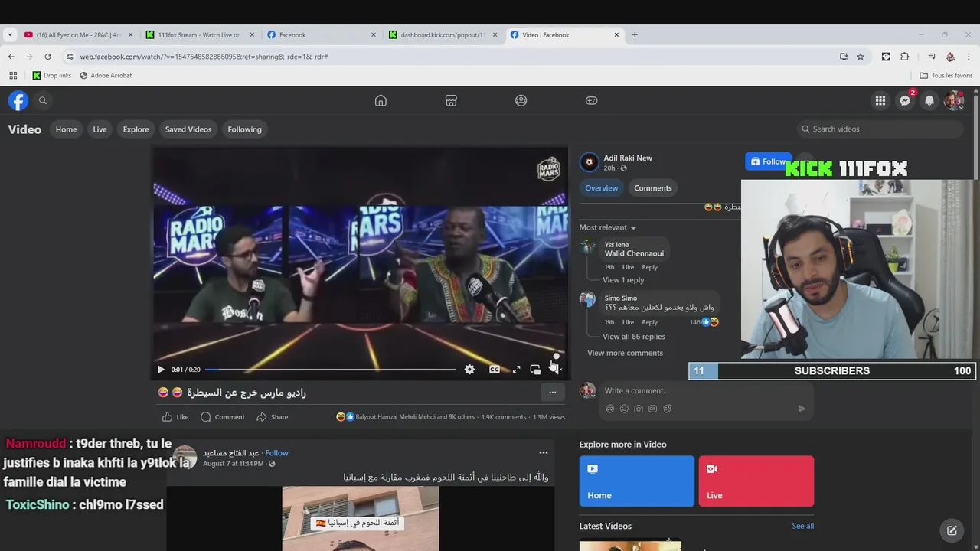Open red Live tile in Explore more
Viewport: 980px width, 551px height.
(x=756, y=481)
